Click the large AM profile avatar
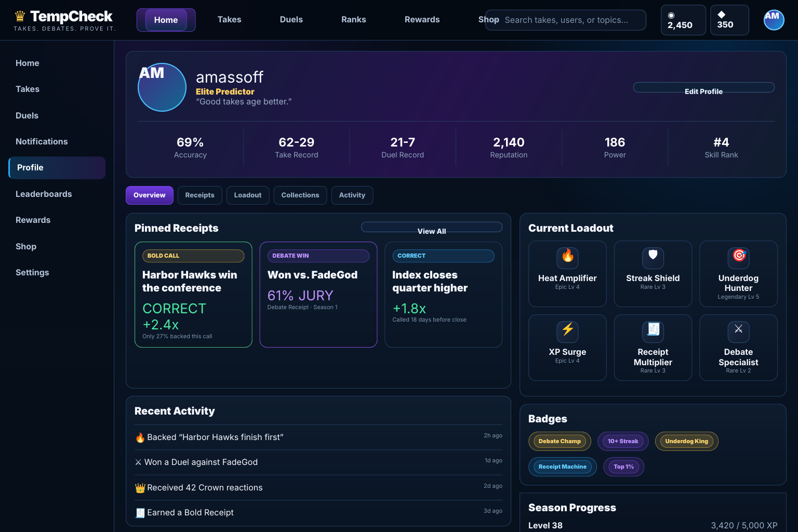The width and height of the screenshot is (798, 532). (x=162, y=87)
